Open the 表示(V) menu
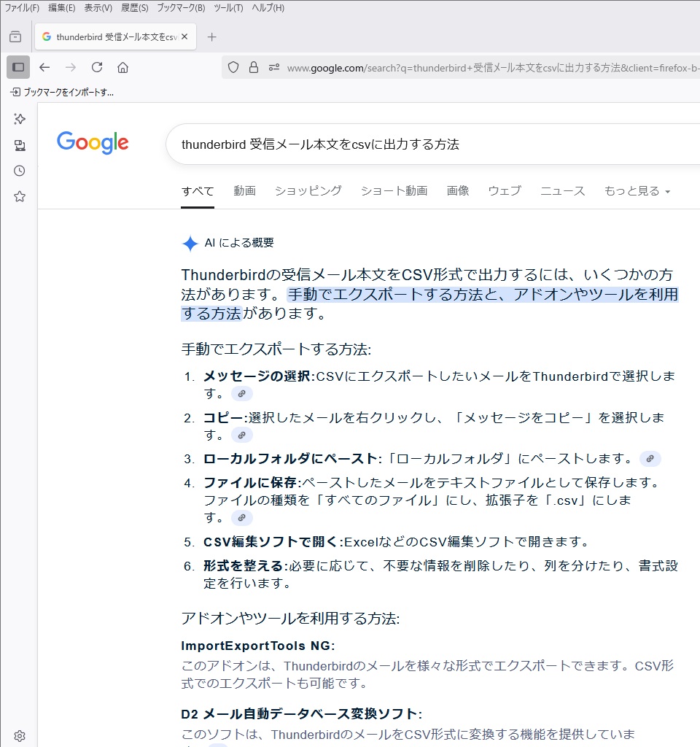This screenshot has height=747, width=700. coord(98,7)
